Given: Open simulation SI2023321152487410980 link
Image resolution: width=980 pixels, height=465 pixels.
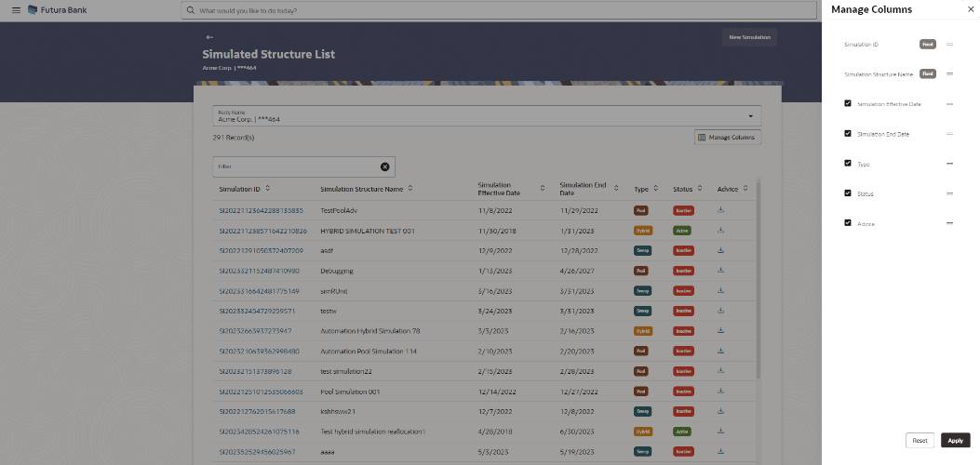Looking at the screenshot, I should (259, 271).
